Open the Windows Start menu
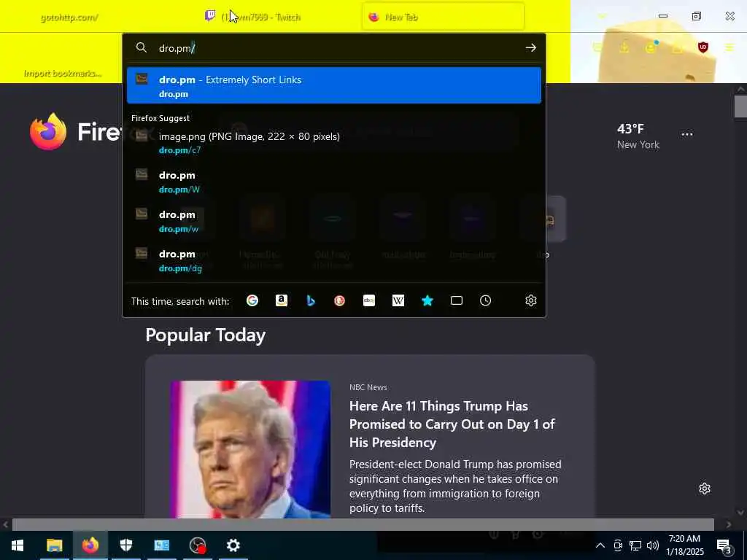Image resolution: width=747 pixels, height=560 pixels. [x=18, y=545]
